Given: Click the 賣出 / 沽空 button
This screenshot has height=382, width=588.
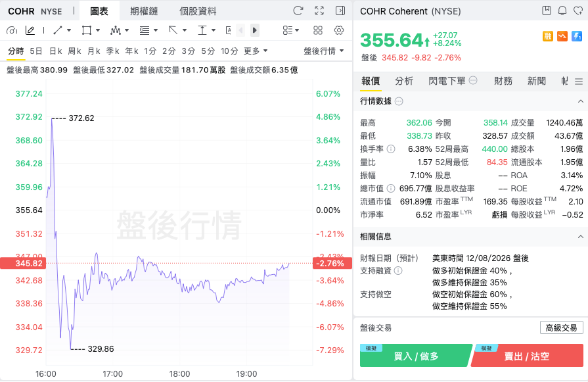Looking at the screenshot, I should (x=527, y=356).
